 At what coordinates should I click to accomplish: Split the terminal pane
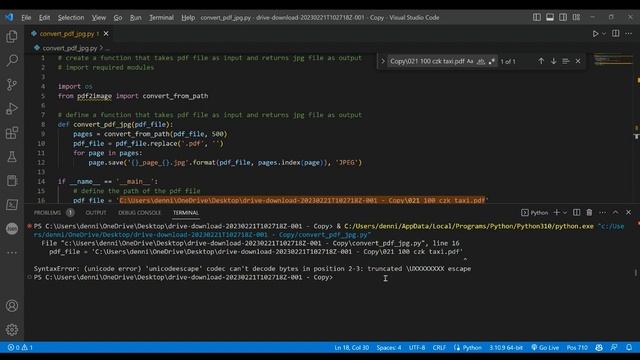click(576, 212)
